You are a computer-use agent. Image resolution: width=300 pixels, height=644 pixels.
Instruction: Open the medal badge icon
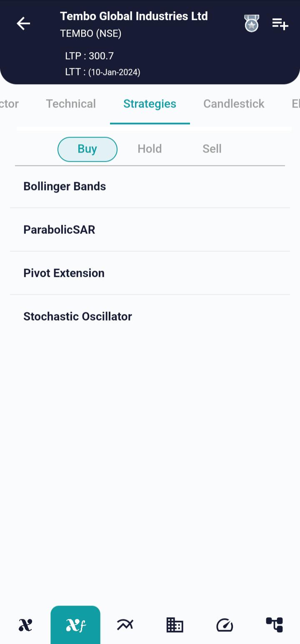pos(252,24)
